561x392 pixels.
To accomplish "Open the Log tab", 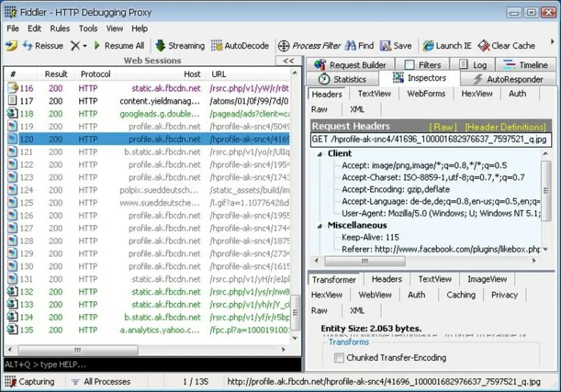I will (472, 65).
